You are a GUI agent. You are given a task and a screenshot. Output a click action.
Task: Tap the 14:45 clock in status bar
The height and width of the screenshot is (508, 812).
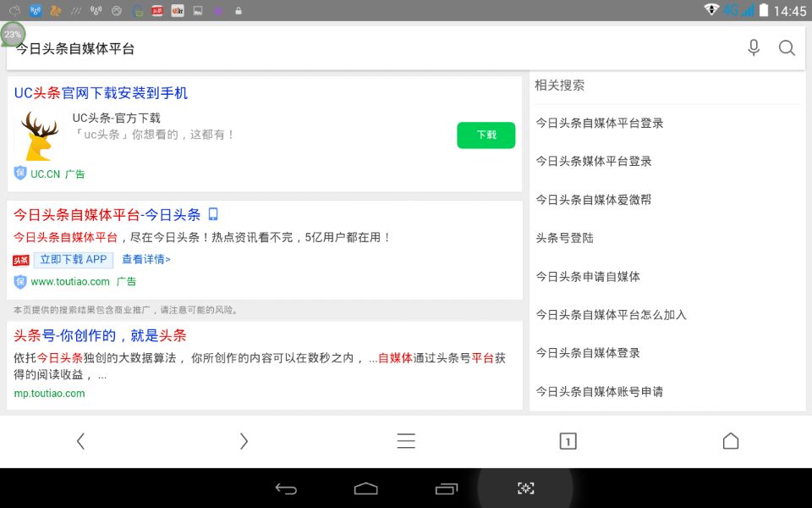click(790, 11)
